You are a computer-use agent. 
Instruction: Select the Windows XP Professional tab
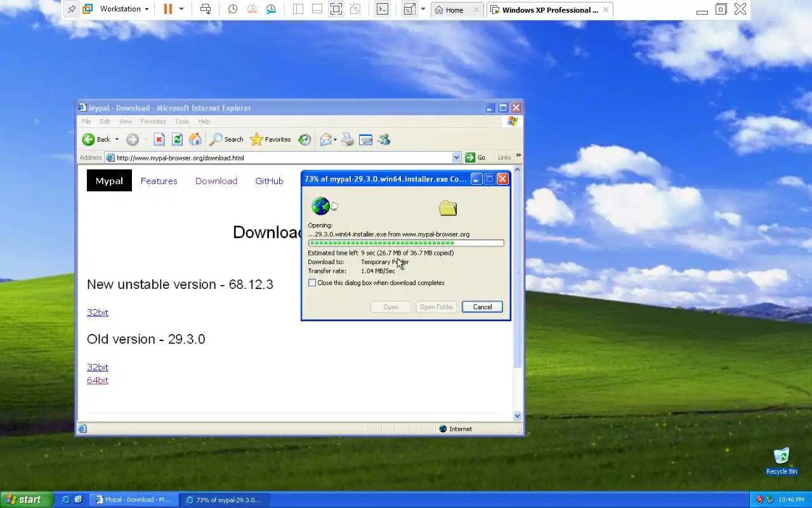pos(549,10)
